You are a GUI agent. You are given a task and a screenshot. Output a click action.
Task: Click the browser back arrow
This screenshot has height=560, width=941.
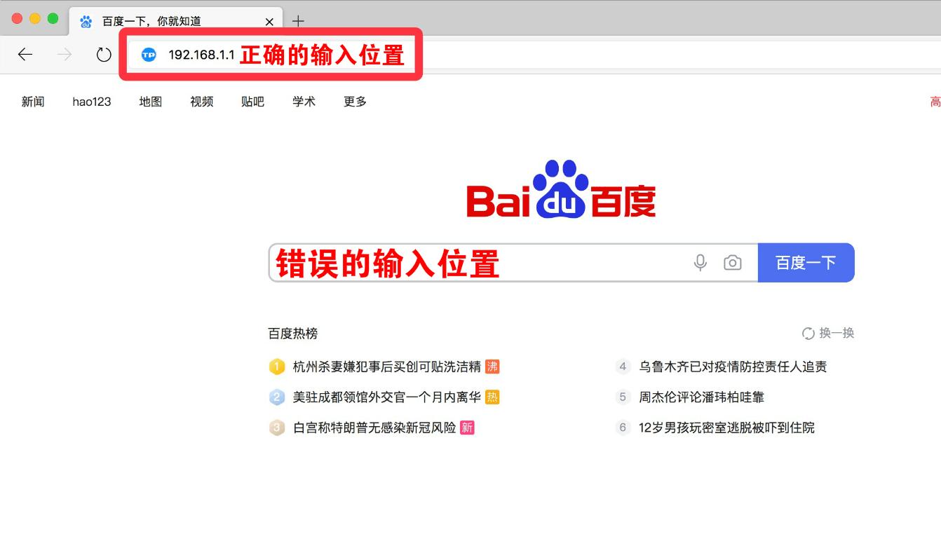pyautogui.click(x=25, y=54)
